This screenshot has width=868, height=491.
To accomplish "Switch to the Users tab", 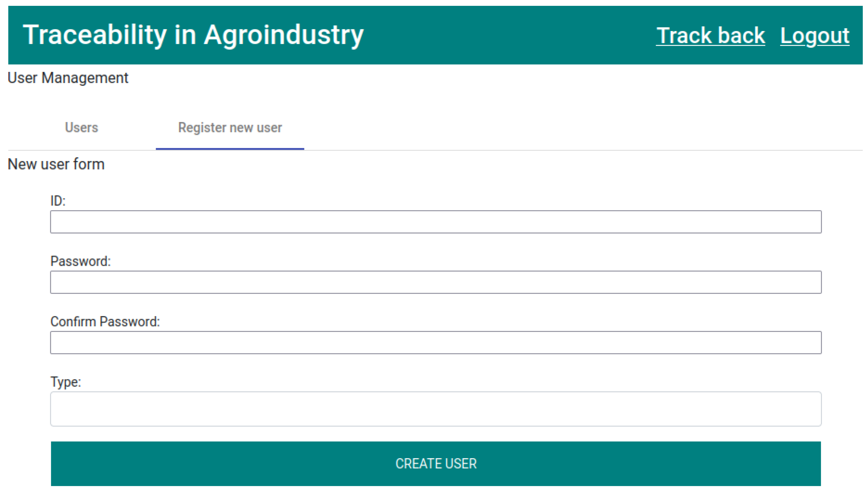I will tap(82, 128).
